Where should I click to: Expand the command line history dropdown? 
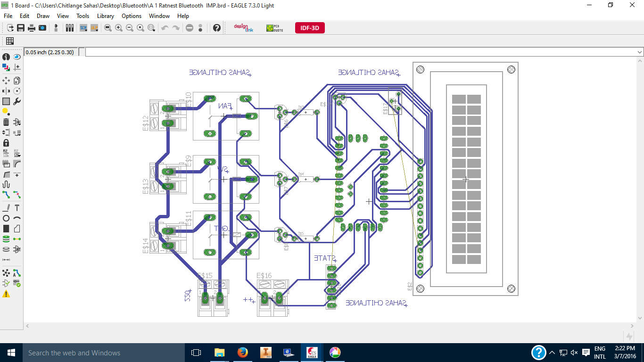coord(640,52)
